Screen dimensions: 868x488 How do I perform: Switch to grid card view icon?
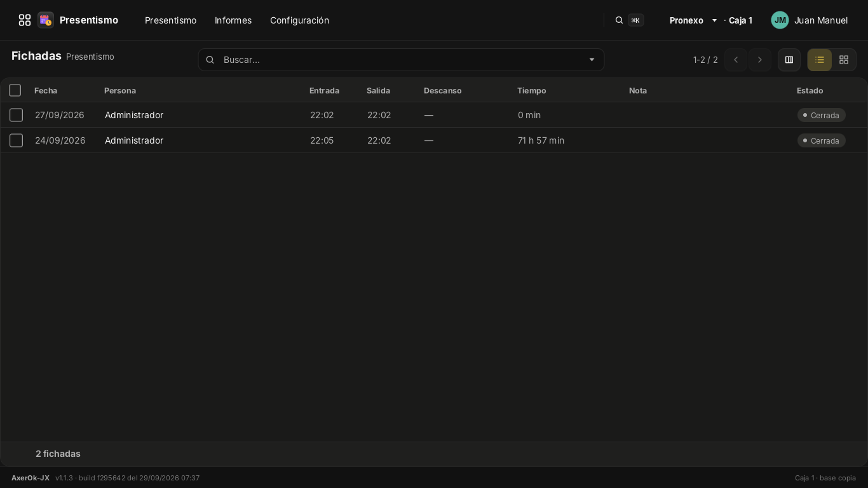(x=844, y=60)
